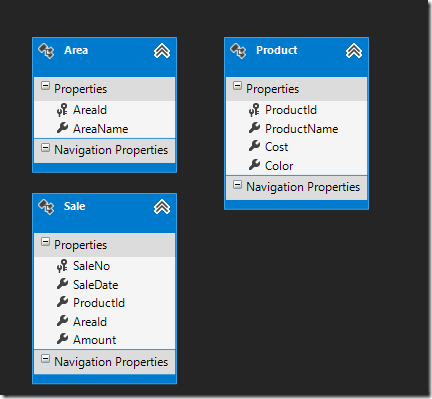Click the wrench icon beside Cost

[254, 146]
